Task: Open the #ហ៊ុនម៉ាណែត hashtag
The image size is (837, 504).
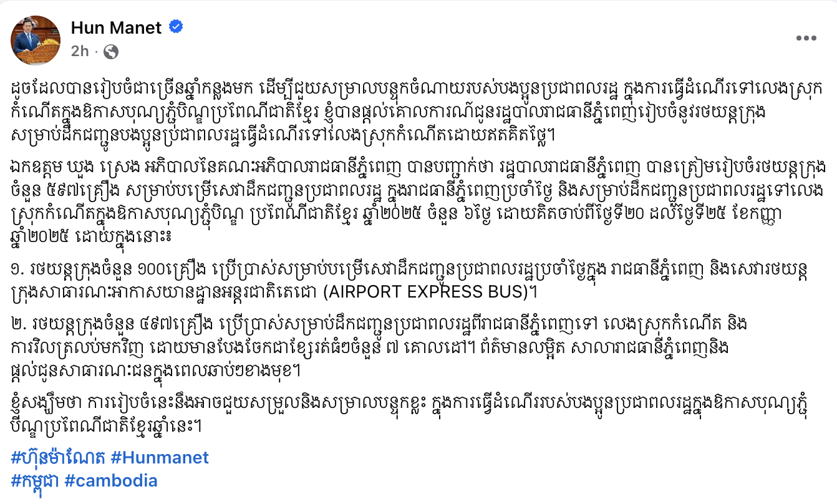Action: pyautogui.click(x=58, y=458)
